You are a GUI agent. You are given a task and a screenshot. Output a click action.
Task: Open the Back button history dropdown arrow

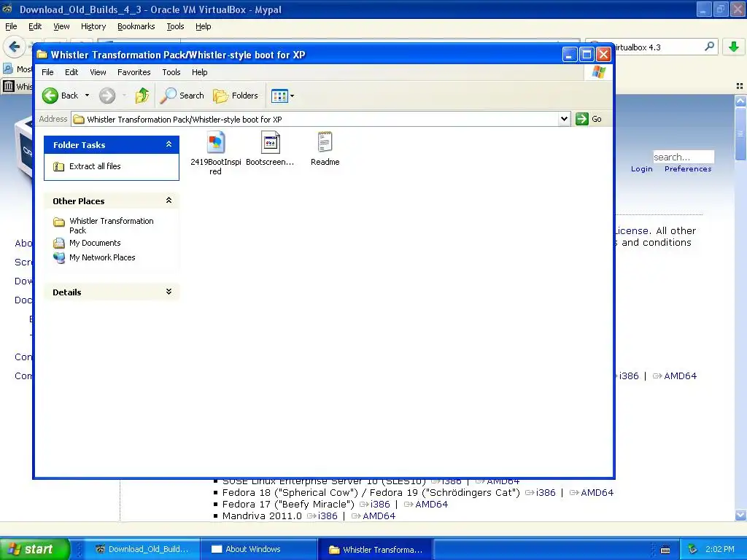click(88, 96)
